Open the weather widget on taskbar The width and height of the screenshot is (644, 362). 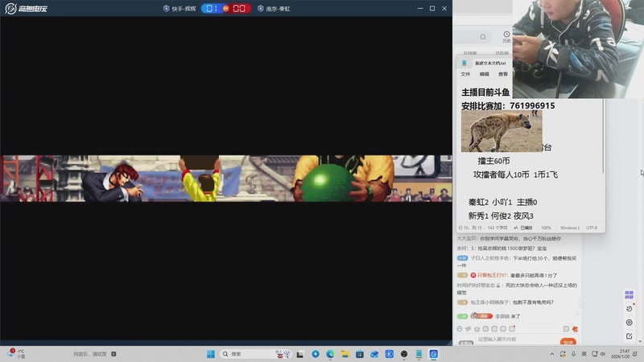[15, 354]
